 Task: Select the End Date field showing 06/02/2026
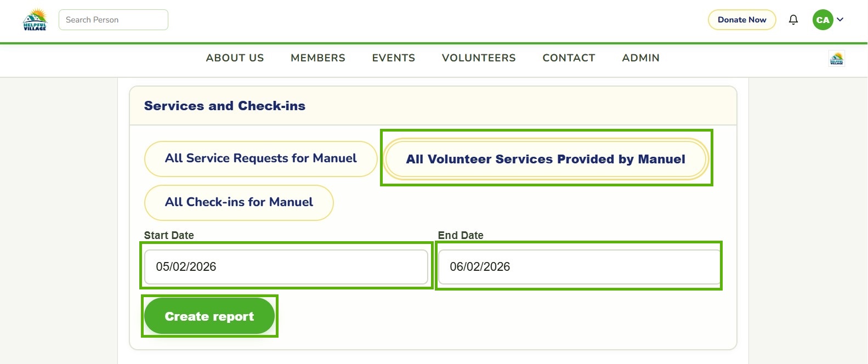click(579, 267)
